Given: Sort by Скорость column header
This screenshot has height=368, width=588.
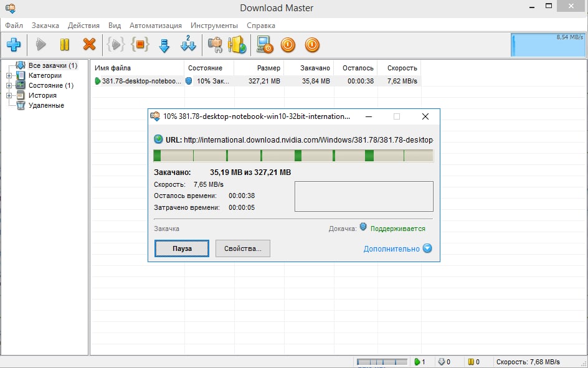Looking at the screenshot, I should click(x=399, y=68).
